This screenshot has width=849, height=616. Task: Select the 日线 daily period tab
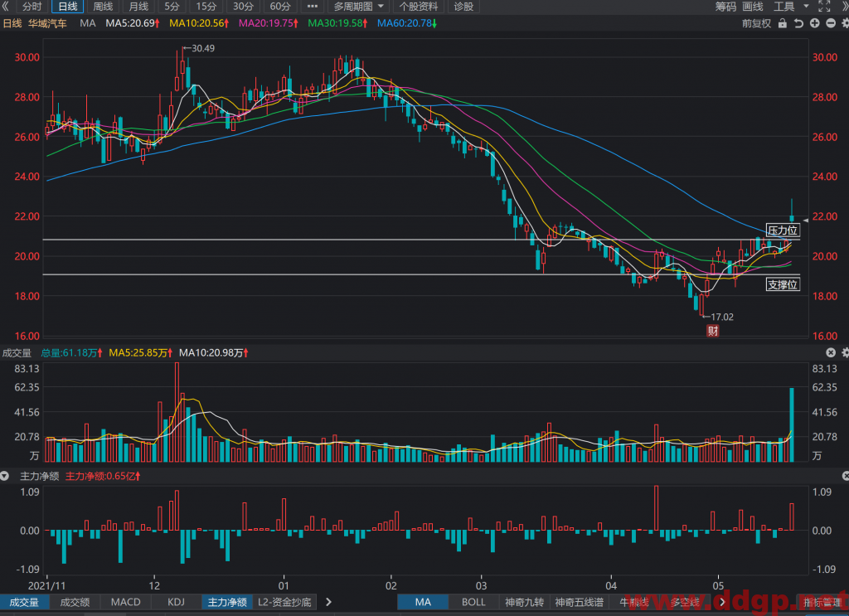click(68, 7)
